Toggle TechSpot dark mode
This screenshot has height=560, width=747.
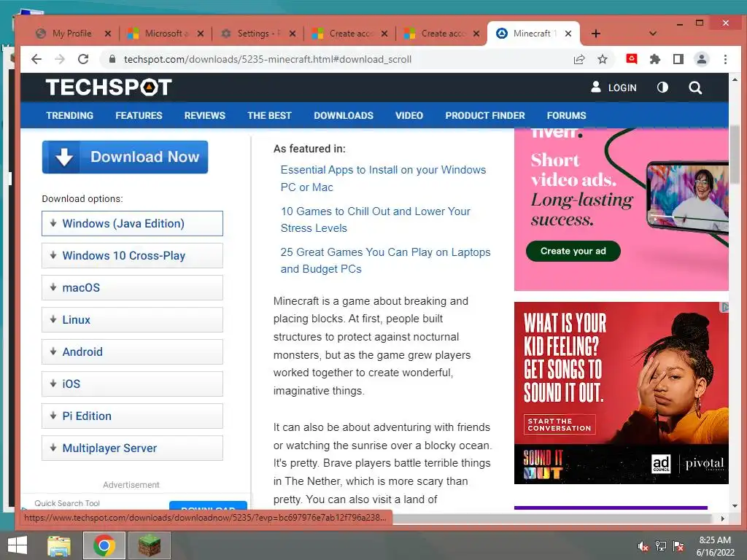pyautogui.click(x=662, y=87)
